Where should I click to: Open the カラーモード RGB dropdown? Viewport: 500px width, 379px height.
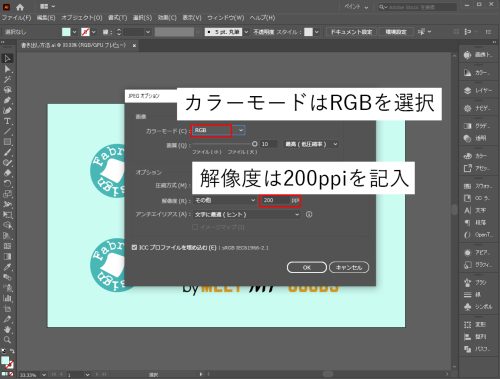click(219, 130)
